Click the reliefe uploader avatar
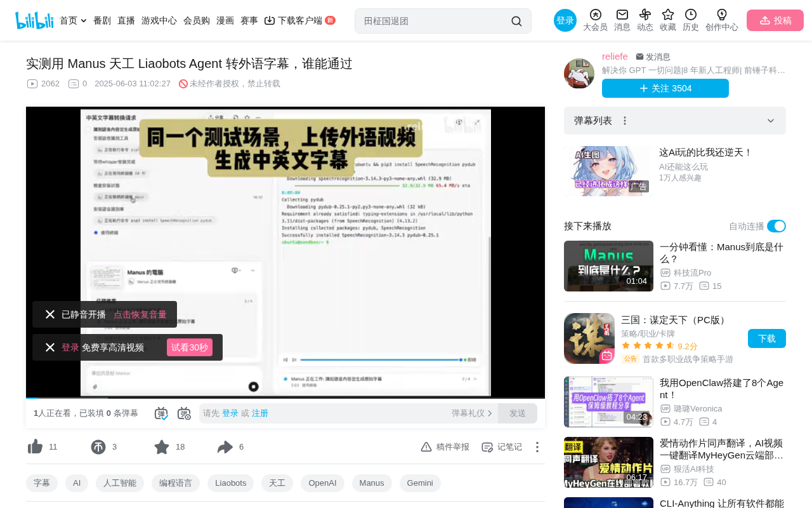Viewport: 812px width, 508px height. (579, 74)
